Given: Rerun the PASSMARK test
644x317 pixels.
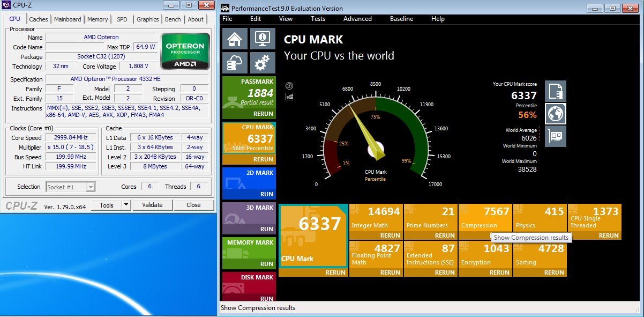Looking at the screenshot, I should point(263,114).
